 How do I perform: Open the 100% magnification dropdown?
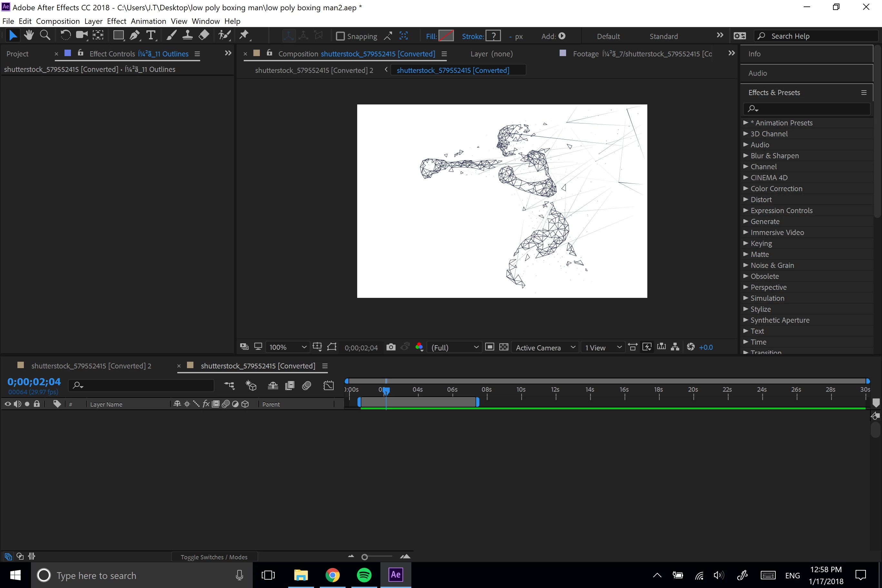[288, 347]
